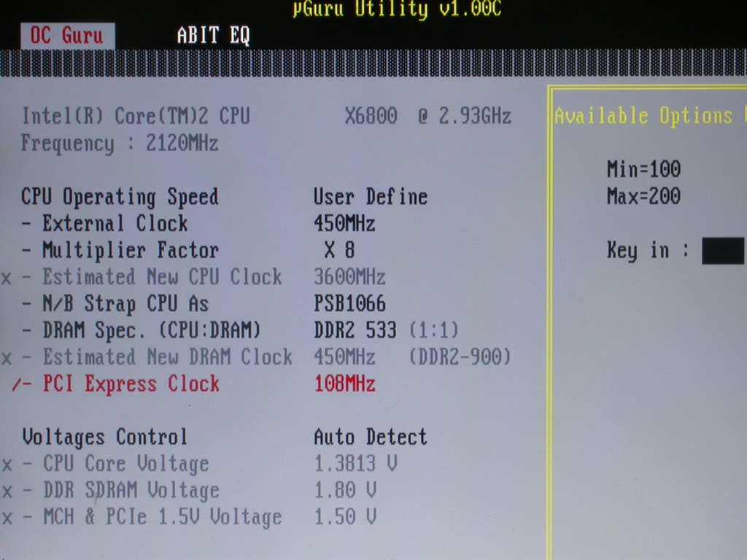747x560 pixels.
Task: Click the (1:1) ratio text
Action: click(434, 330)
